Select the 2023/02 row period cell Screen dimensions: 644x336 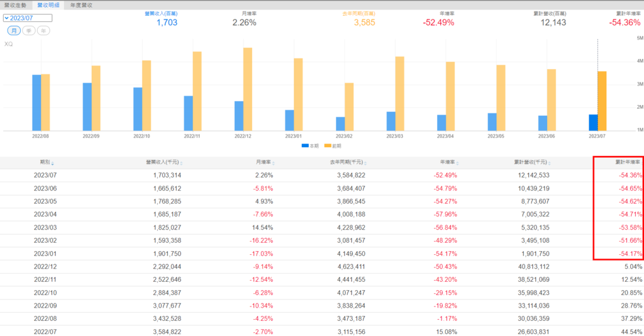click(45, 240)
